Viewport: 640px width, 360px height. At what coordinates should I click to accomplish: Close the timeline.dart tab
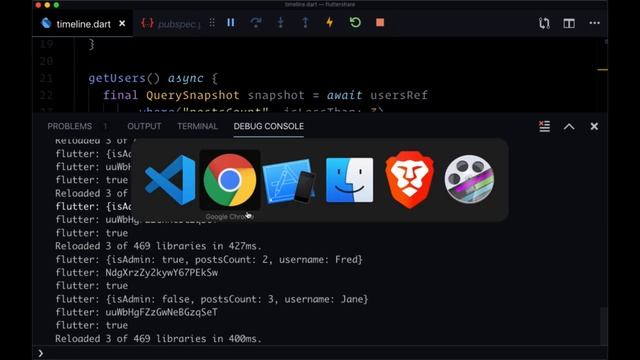(122, 24)
